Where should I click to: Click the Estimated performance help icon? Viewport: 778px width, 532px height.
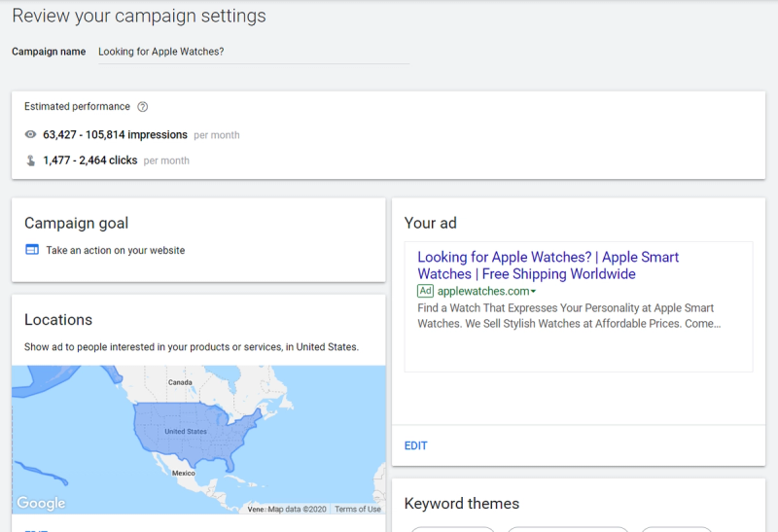(142, 107)
